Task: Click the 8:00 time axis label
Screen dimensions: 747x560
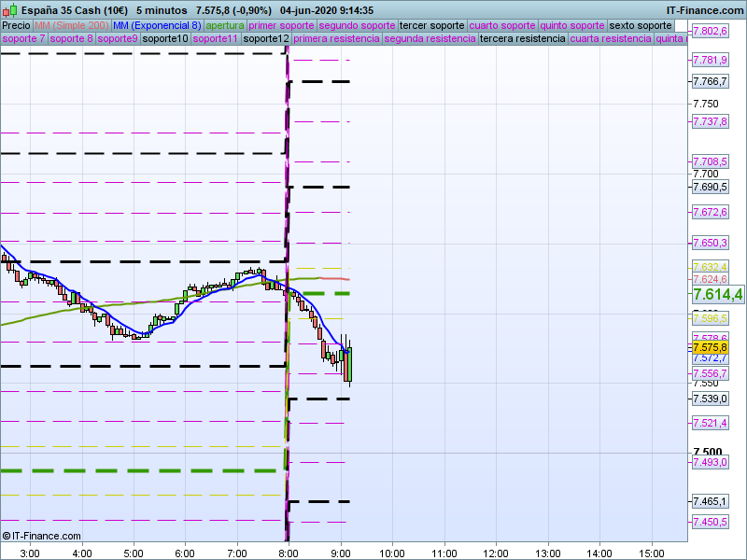Action: click(x=289, y=552)
